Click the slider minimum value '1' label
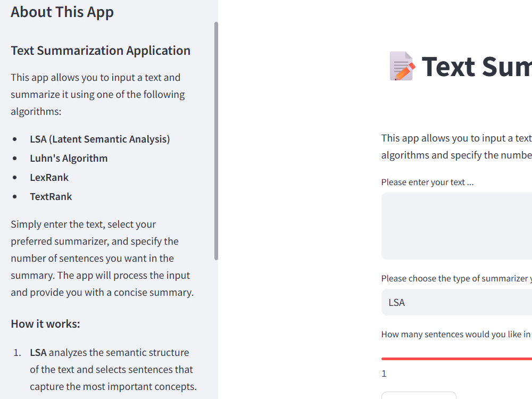Screen dimensions: 532x399 (x=384, y=374)
